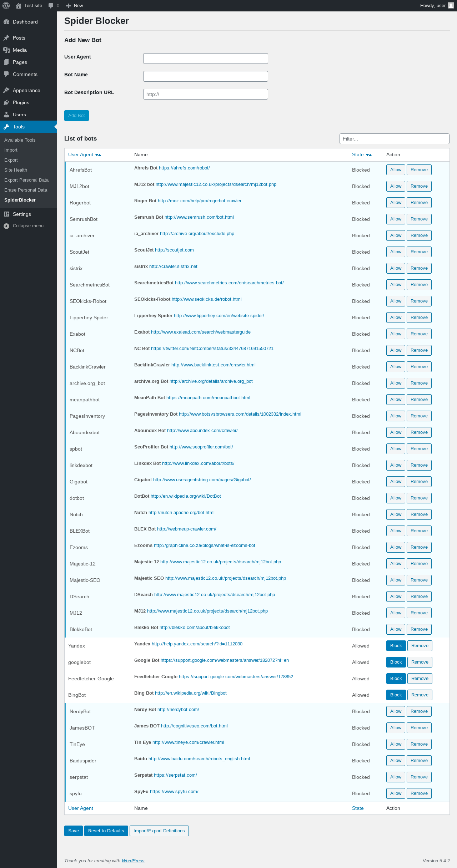Block the googlebot entry
Image resolution: width=457 pixels, height=868 pixels.
point(396,662)
